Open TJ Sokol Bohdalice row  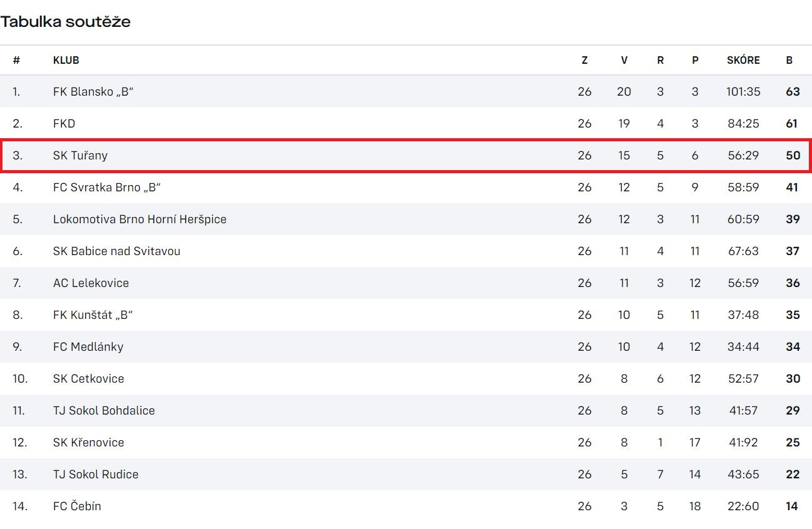pyautogui.click(x=104, y=411)
